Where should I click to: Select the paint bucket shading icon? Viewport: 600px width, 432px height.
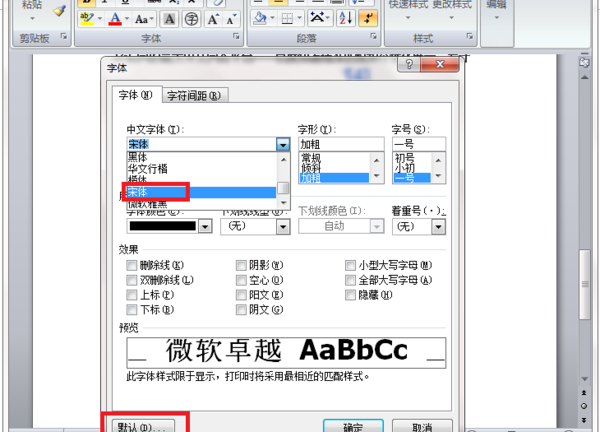[x=260, y=18]
